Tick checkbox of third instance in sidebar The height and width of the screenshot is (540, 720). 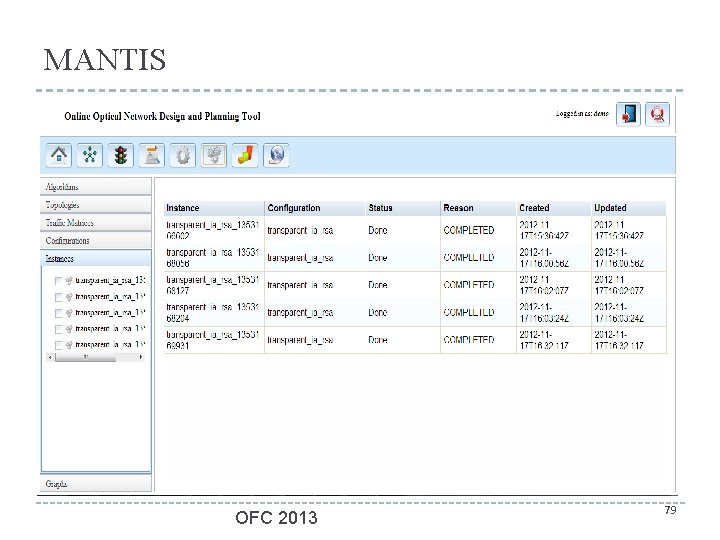(x=58, y=313)
